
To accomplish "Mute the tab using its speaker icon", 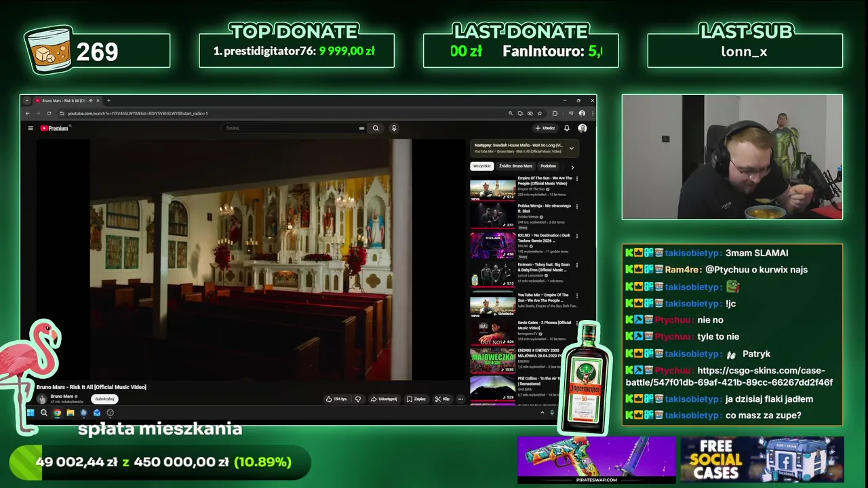I will click(92, 100).
